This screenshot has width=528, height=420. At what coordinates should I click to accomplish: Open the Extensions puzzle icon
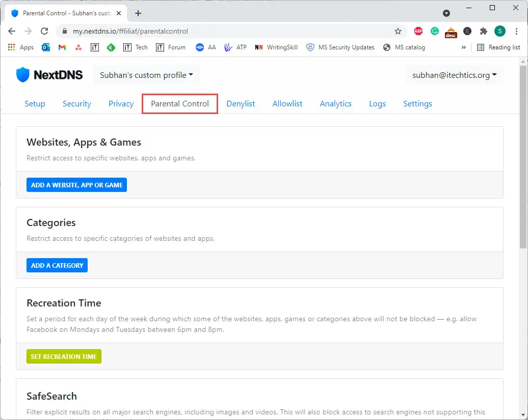point(484,31)
